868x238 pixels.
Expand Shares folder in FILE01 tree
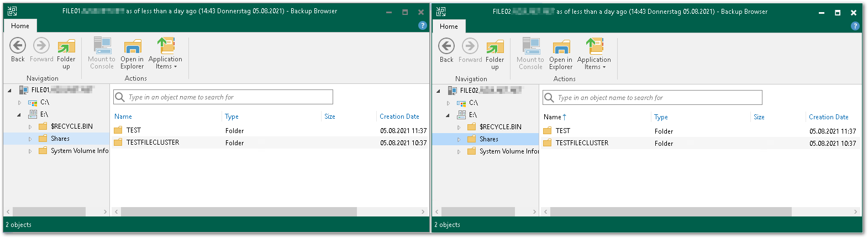(30, 139)
